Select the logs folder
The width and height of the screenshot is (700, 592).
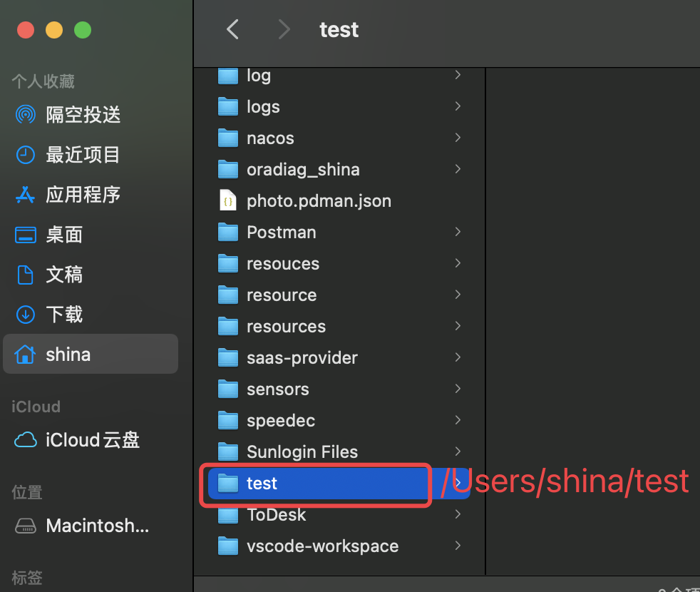[x=339, y=107]
